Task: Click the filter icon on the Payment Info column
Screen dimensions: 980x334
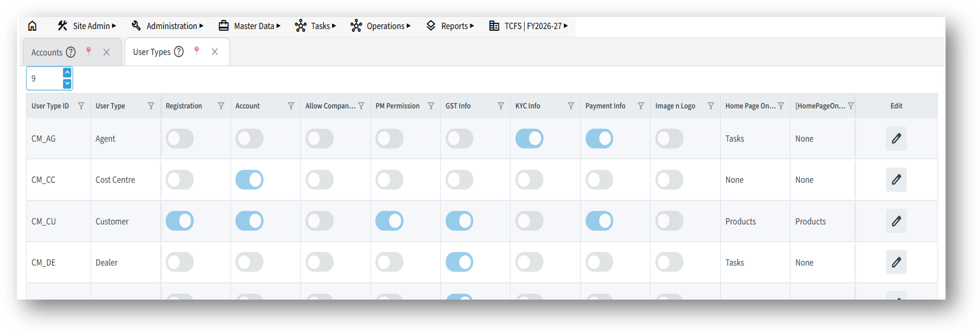Action: click(x=641, y=106)
